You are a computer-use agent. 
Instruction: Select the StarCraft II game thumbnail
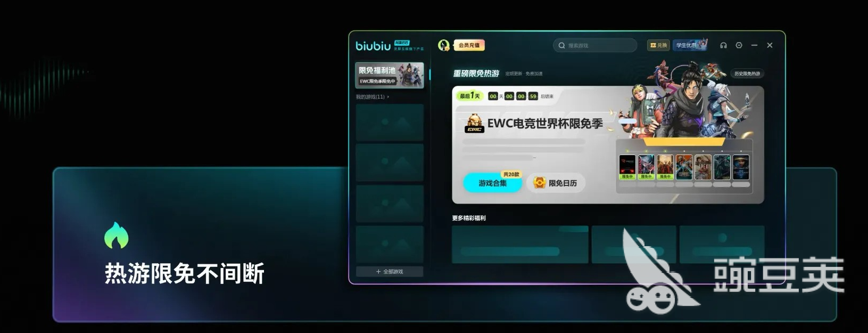(x=741, y=167)
